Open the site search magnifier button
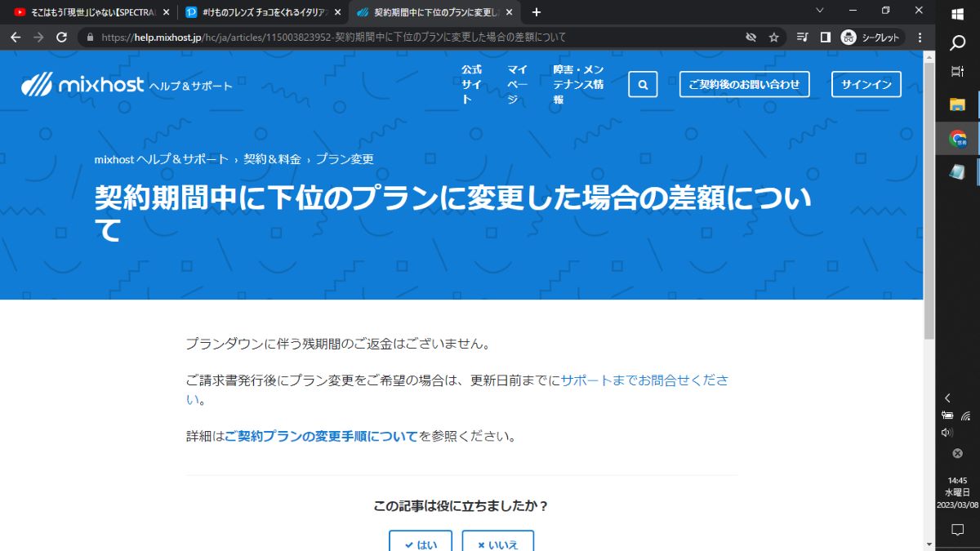980x551 pixels. pyautogui.click(x=643, y=84)
